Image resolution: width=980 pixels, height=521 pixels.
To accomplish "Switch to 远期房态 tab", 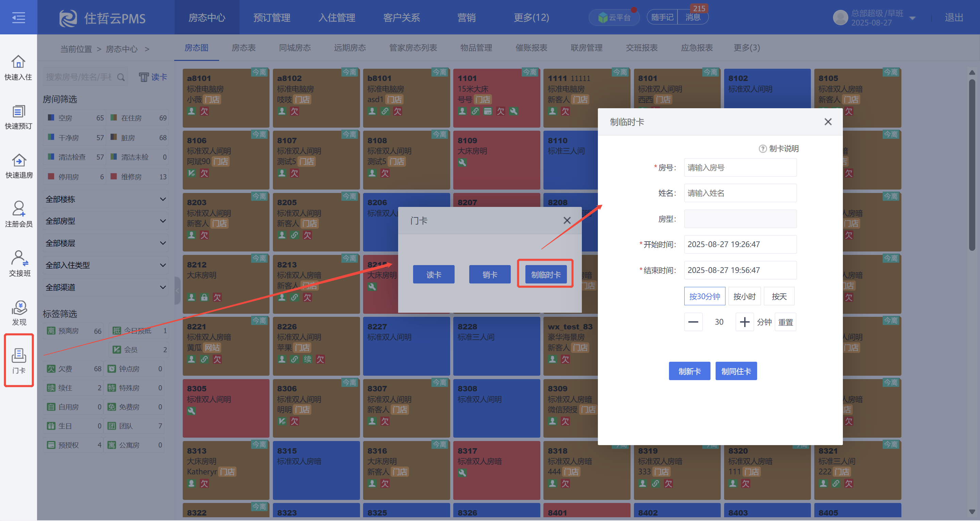I will (349, 48).
